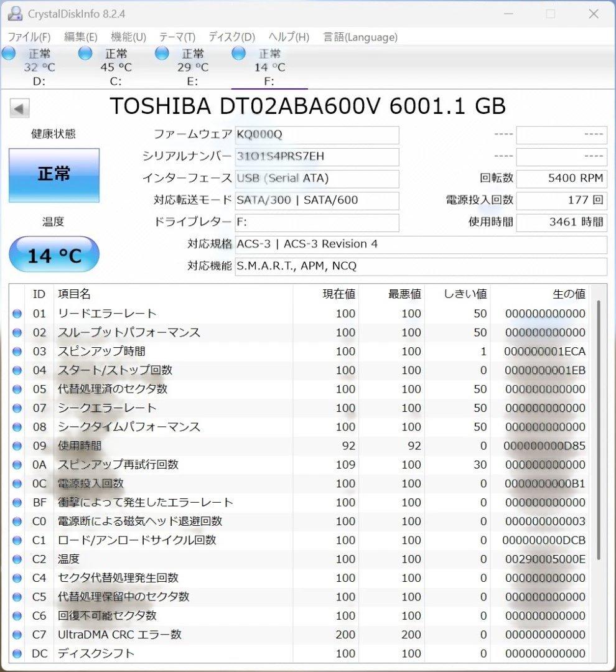Open the 言語(Language) menu

[360, 37]
